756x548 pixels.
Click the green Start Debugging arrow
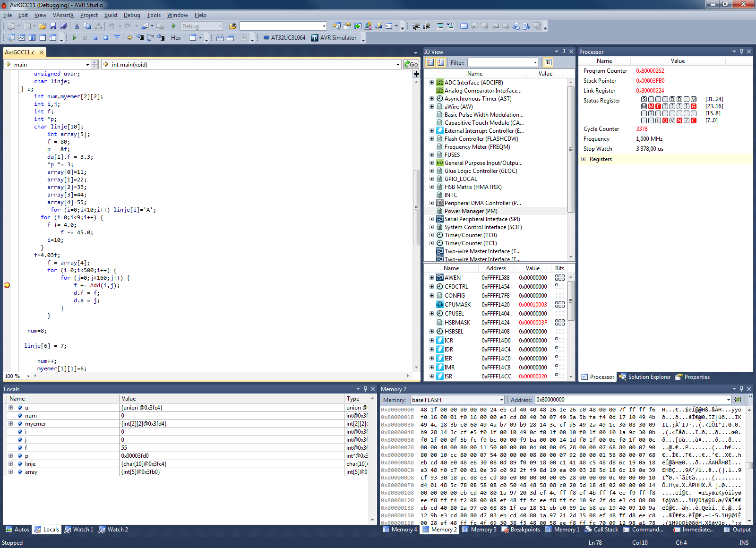[174, 26]
